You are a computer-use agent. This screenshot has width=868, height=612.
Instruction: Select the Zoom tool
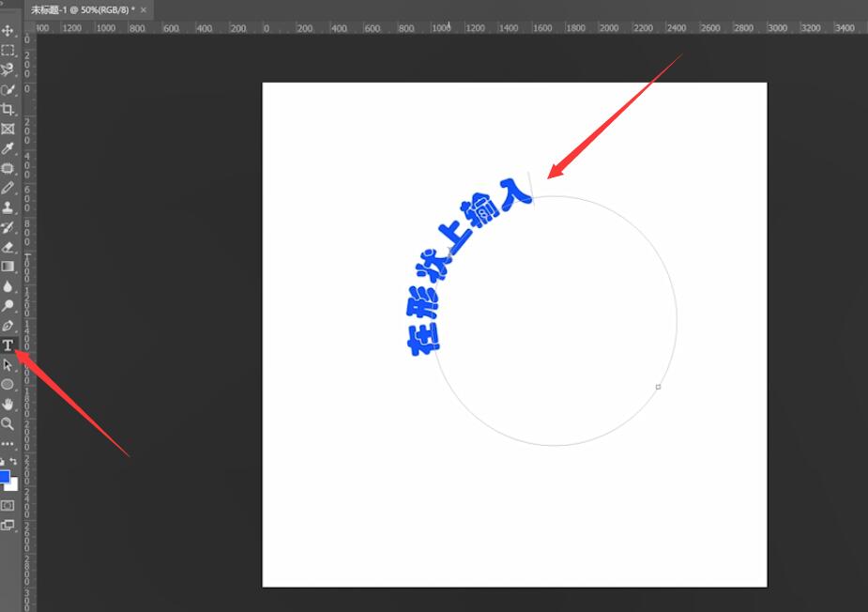coord(8,423)
